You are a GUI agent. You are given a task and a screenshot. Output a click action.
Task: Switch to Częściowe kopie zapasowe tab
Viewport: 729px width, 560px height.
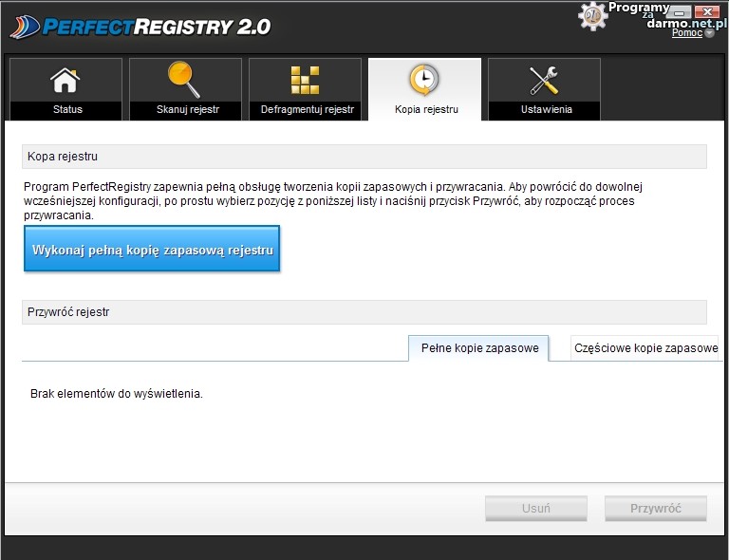(645, 348)
